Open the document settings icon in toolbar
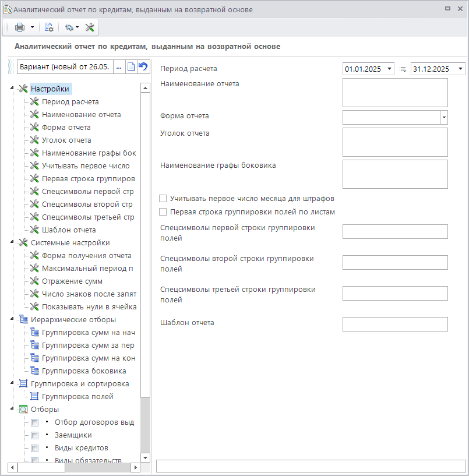Image resolution: width=469 pixels, height=476 pixels. (49, 27)
